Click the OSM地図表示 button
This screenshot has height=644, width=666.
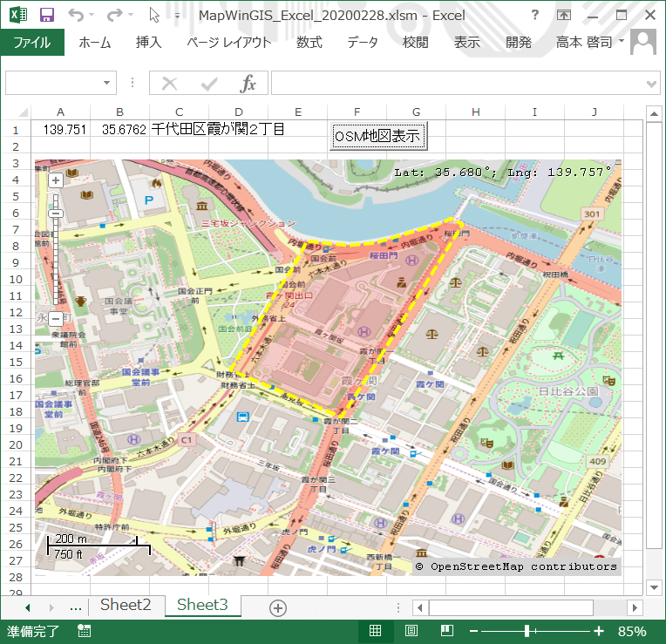(x=378, y=136)
